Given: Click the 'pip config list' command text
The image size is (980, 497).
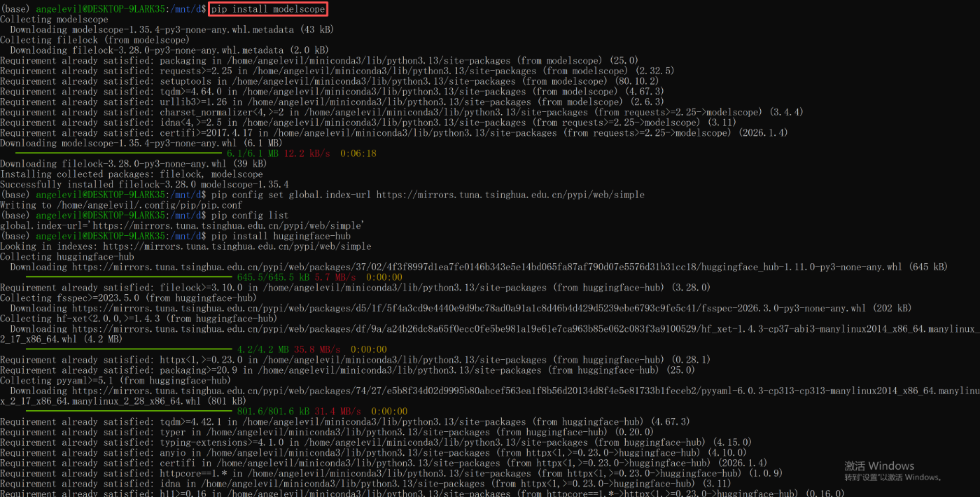Looking at the screenshot, I should (x=249, y=216).
